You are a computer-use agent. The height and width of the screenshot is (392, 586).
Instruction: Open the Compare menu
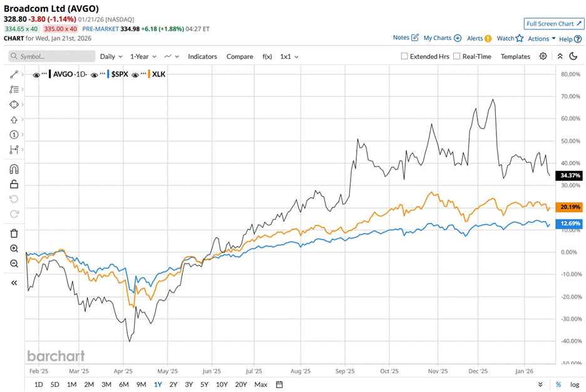[x=240, y=56]
